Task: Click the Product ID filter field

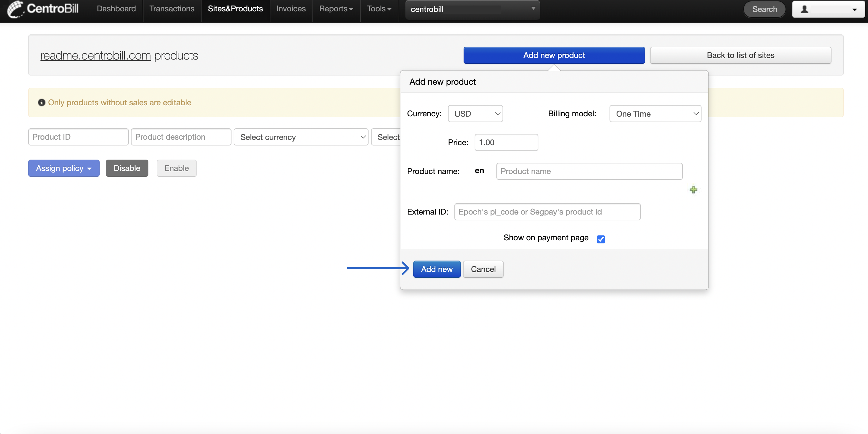Action: 78,137
